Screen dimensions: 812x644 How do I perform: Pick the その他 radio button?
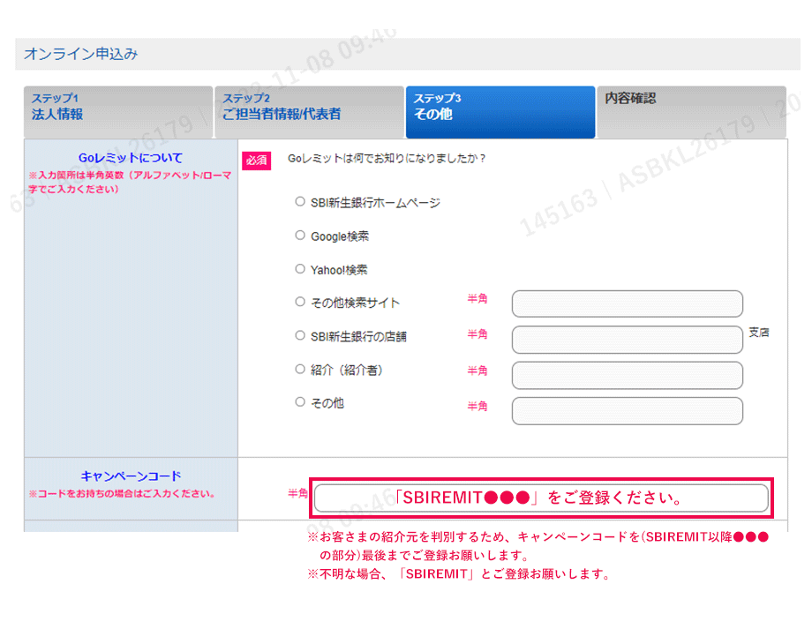pos(300,402)
